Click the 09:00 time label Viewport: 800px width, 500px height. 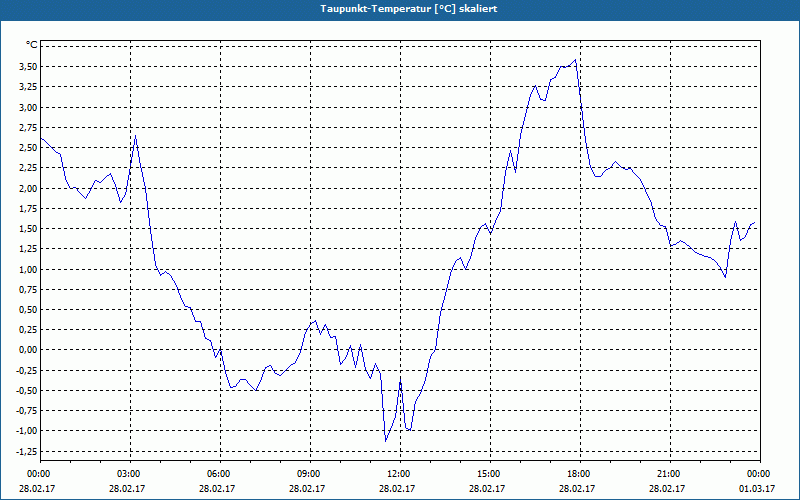coord(310,474)
